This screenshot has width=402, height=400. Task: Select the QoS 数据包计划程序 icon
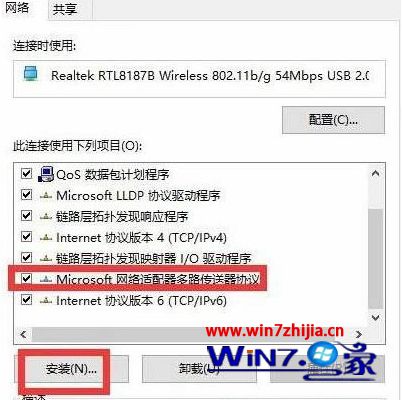pos(46,174)
